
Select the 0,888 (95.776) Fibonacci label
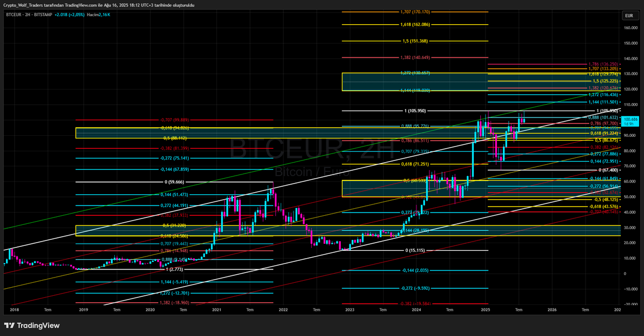pos(415,126)
